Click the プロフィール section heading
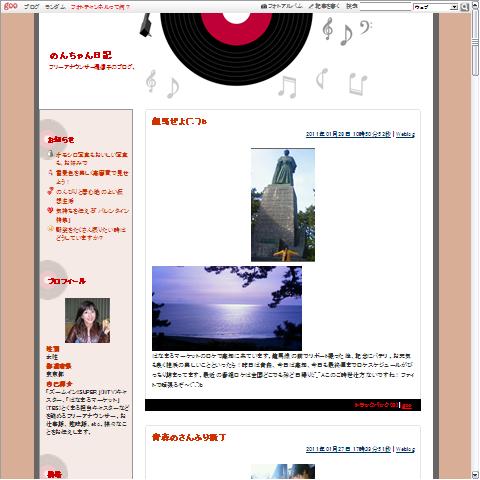Image resolution: width=480 pixels, height=480 pixels. click(67, 281)
